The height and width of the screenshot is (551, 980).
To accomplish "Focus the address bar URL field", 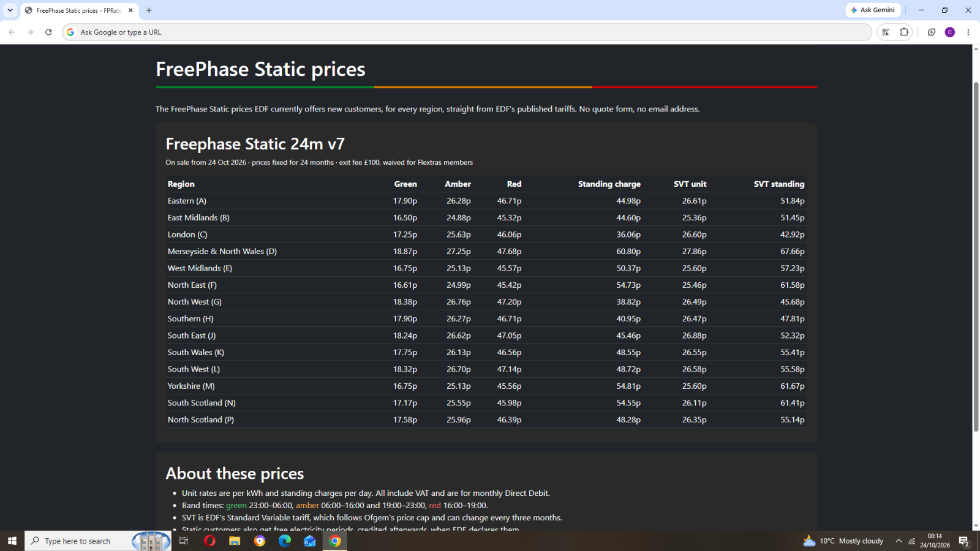I will point(467,32).
